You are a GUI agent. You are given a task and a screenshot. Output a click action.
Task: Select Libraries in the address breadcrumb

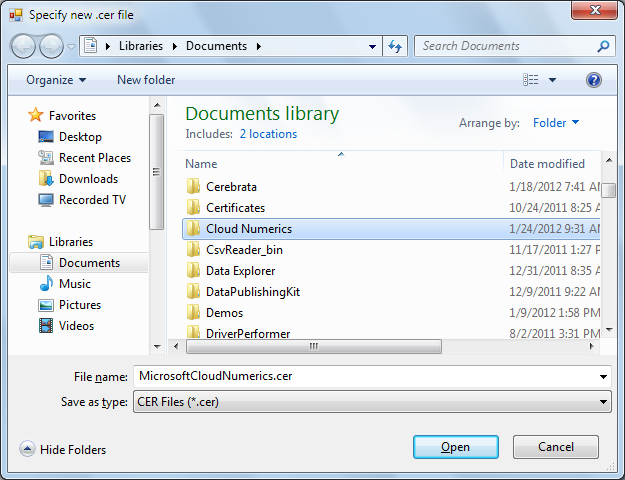tap(141, 46)
